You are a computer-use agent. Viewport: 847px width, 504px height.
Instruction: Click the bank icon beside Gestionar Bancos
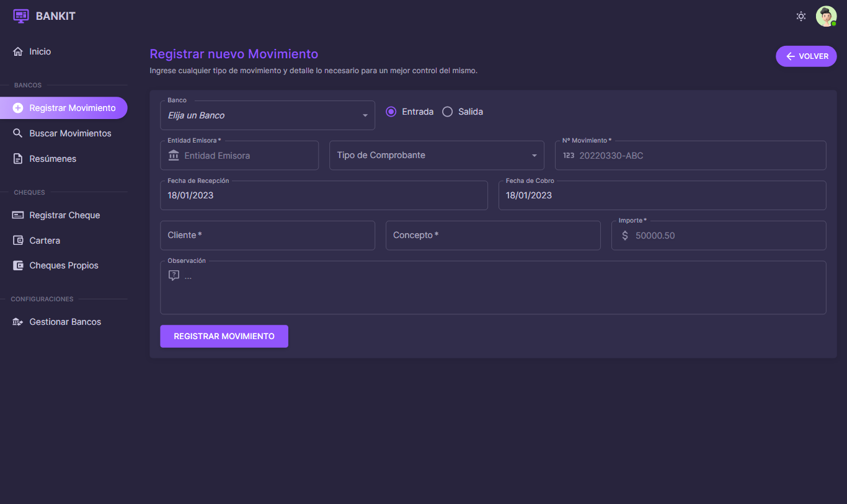tap(18, 322)
